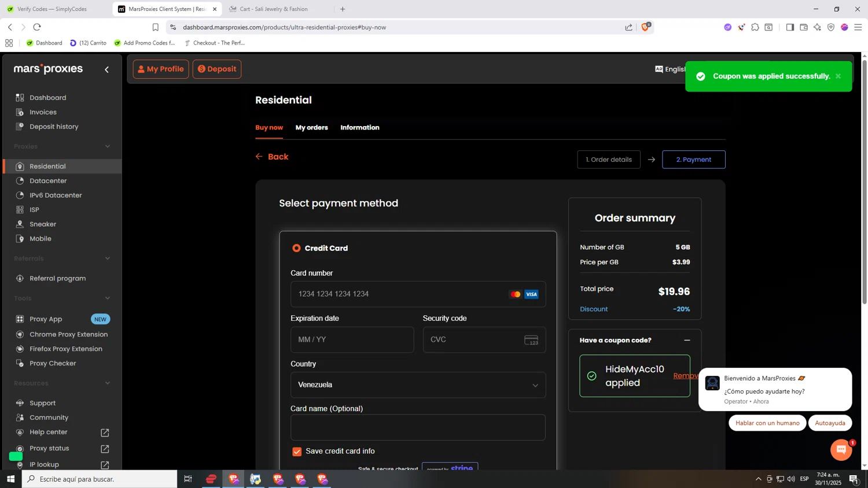Collapse the Proxies sidebar section
This screenshot has height=488, width=868.
point(108,147)
